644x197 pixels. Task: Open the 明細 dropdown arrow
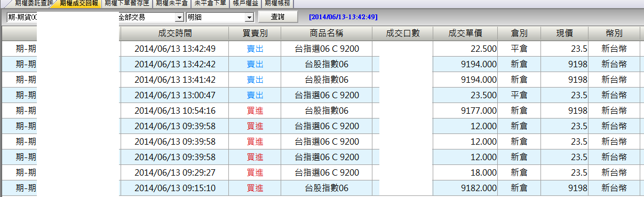(x=250, y=17)
